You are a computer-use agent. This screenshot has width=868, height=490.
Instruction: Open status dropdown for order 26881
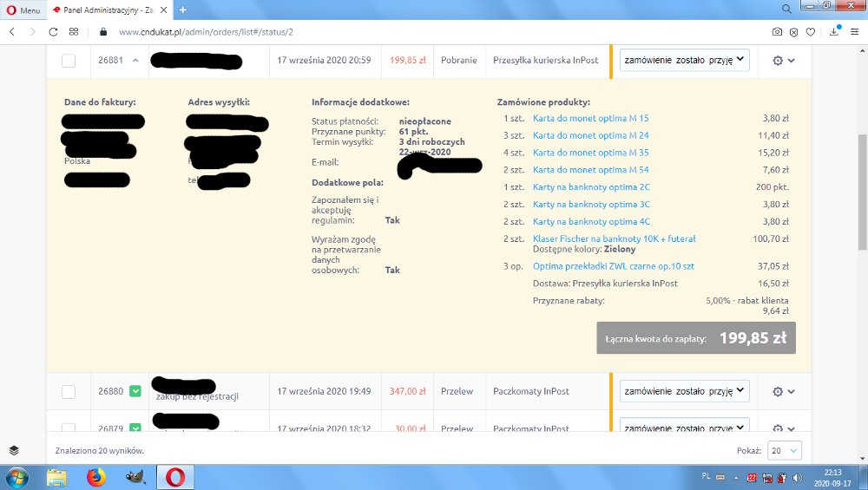[684, 60]
